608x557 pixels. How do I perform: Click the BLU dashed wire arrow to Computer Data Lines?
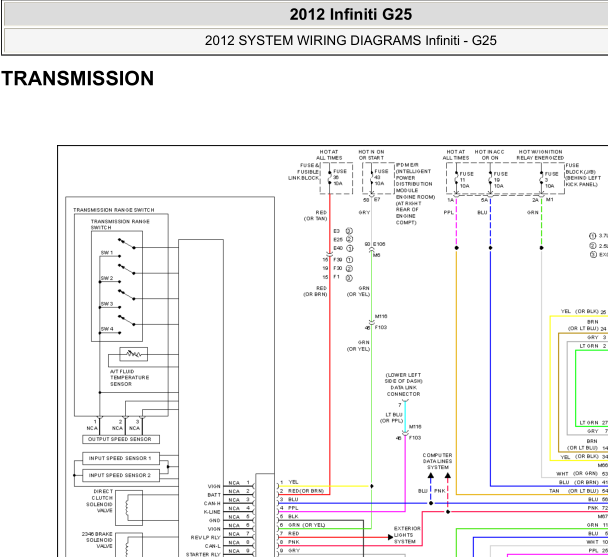click(x=431, y=476)
